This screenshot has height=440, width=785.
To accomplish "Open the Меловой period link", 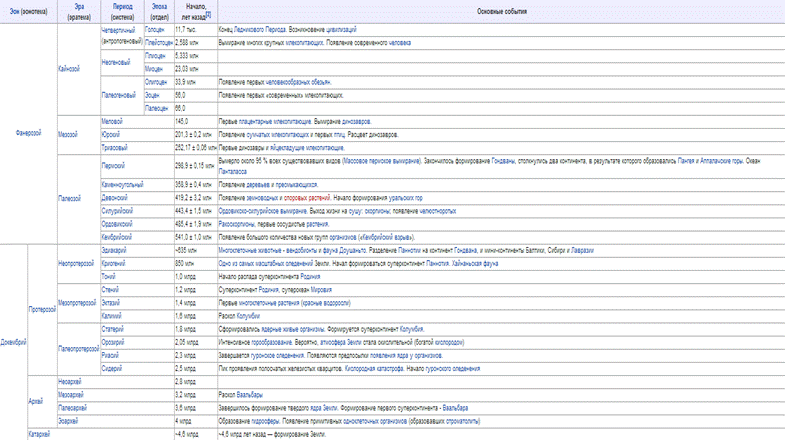I will pyautogui.click(x=112, y=122).
